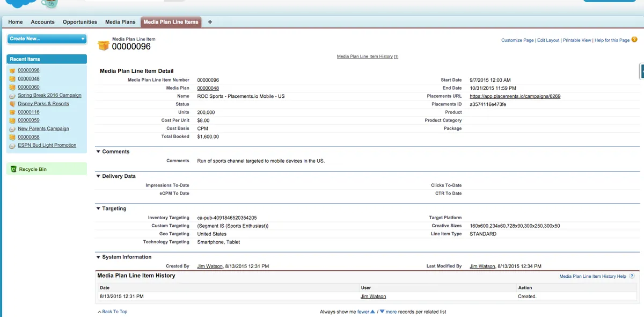Click the box icon beside 00000058
This screenshot has width=644, height=317.
click(x=12, y=137)
